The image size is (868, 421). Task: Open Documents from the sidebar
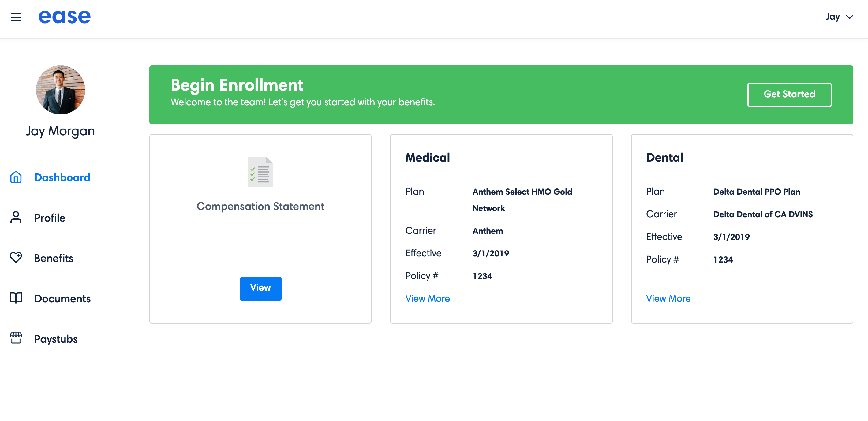point(62,299)
